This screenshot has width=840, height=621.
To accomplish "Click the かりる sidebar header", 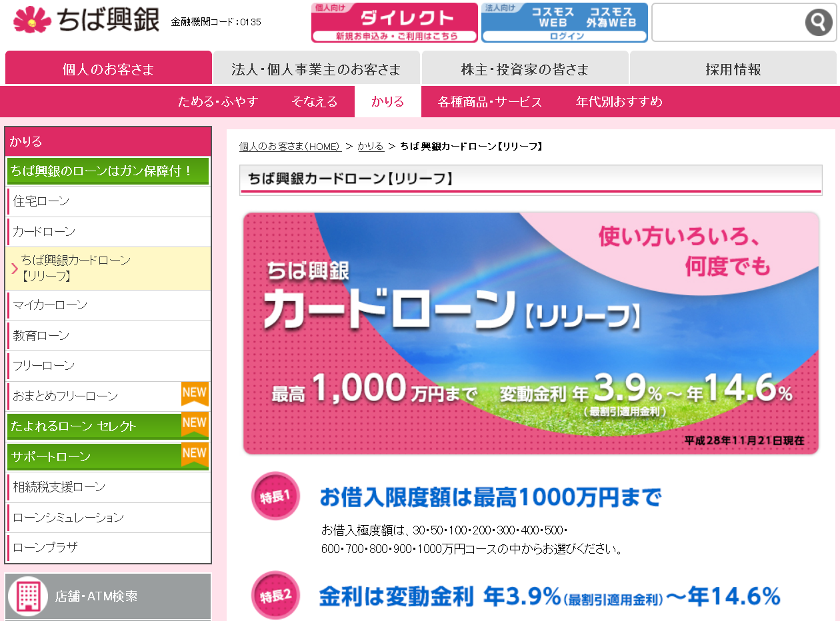I will [108, 141].
